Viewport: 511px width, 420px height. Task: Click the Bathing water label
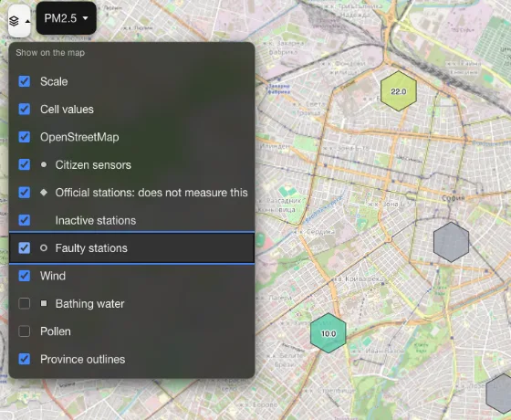(89, 304)
